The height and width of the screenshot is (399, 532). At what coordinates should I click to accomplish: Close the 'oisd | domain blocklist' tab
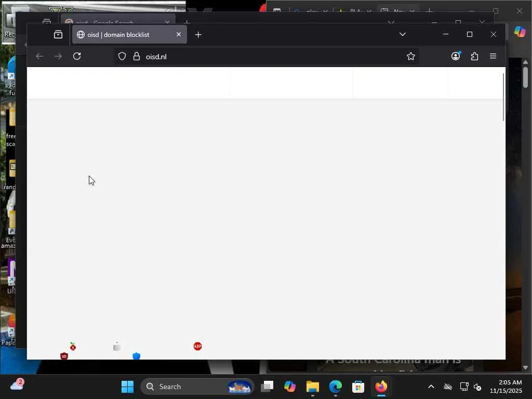pyautogui.click(x=179, y=35)
